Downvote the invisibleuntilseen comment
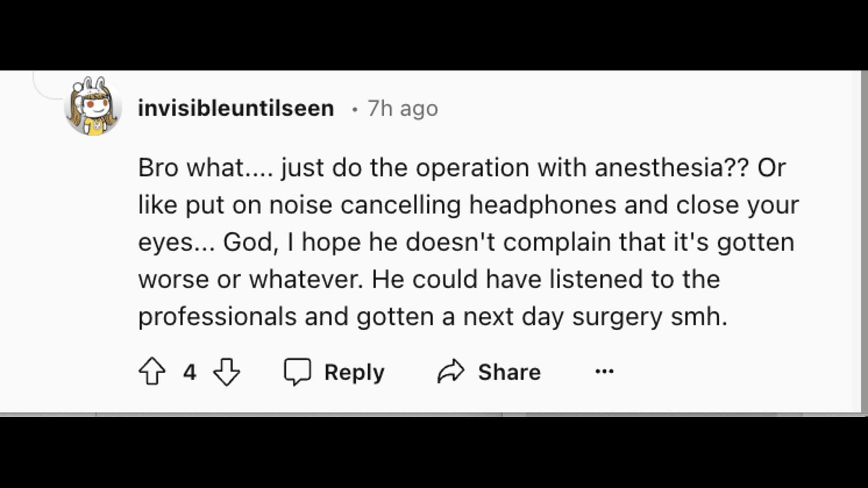 click(x=226, y=371)
